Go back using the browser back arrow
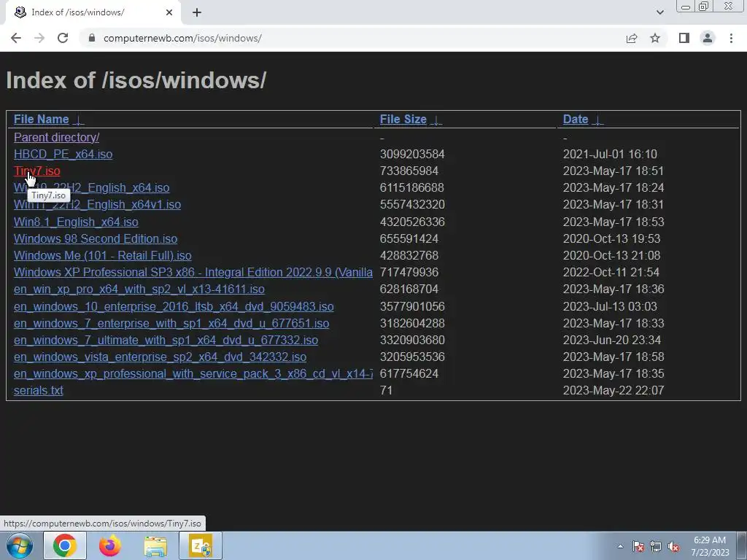Screen dimensions: 747x560 (16, 38)
